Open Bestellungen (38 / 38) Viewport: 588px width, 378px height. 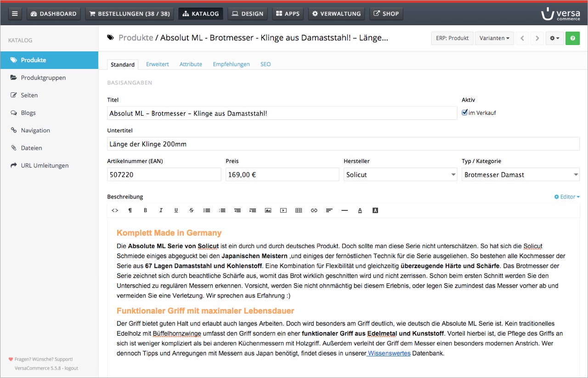(130, 14)
